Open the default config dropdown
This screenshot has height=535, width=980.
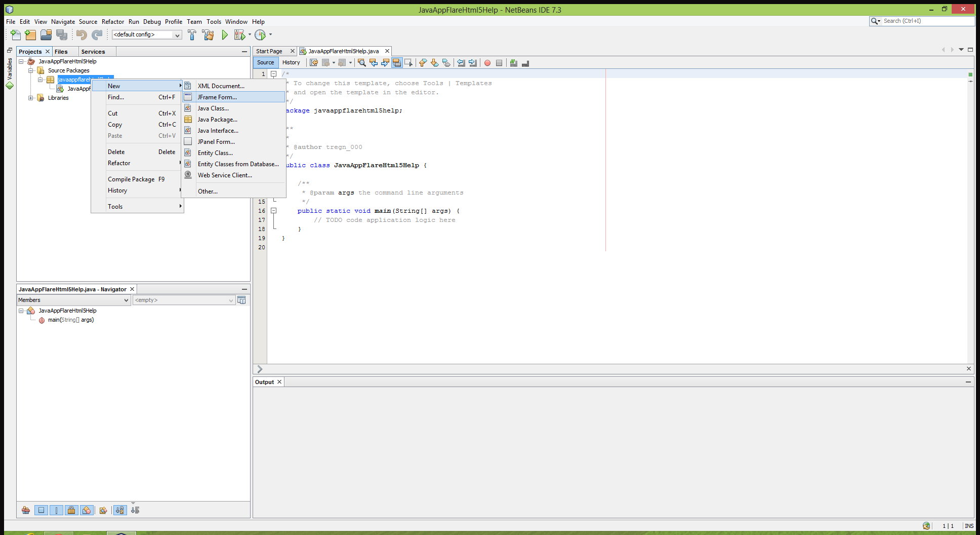[x=147, y=34]
